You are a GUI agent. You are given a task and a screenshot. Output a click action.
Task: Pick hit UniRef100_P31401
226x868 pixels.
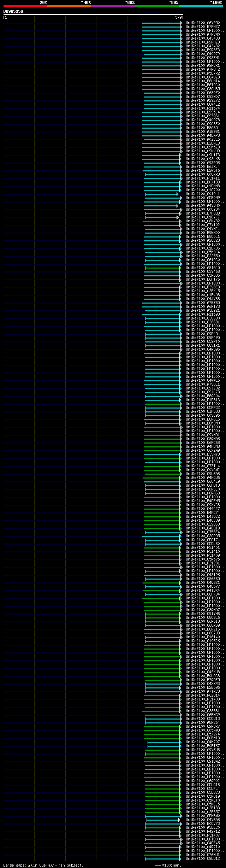203,548
